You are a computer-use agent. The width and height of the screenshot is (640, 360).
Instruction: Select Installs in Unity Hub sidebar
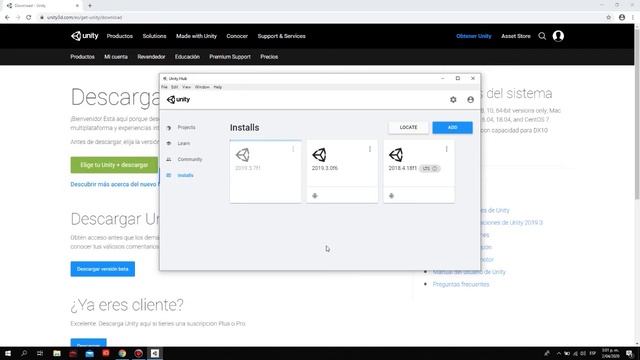185,175
